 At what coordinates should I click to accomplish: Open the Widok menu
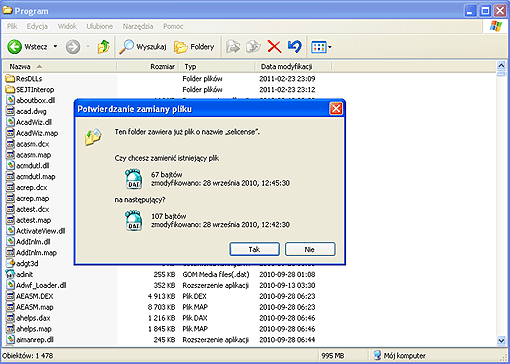[x=67, y=26]
